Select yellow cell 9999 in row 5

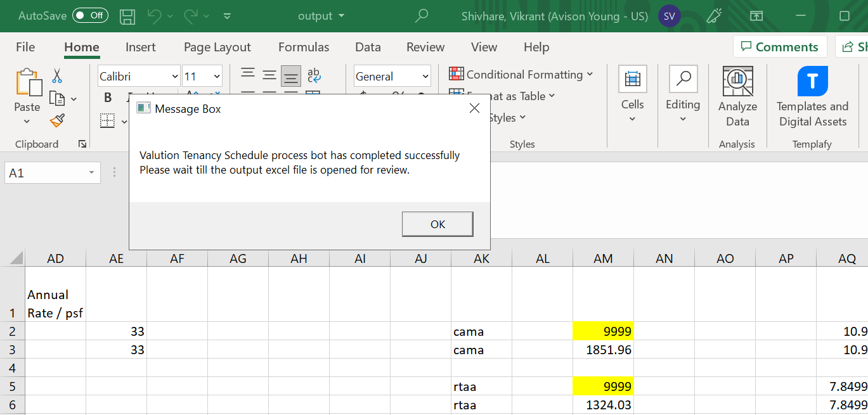coord(603,386)
